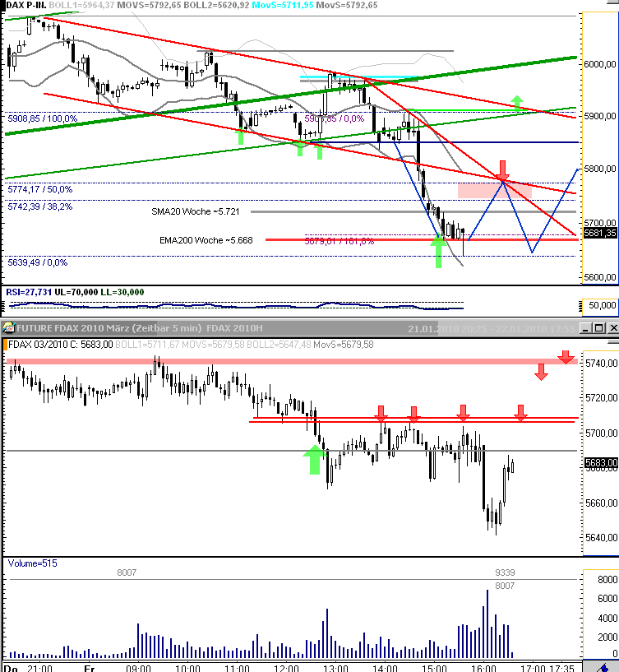Click the 'Fr' day marker on time axis

point(89,668)
